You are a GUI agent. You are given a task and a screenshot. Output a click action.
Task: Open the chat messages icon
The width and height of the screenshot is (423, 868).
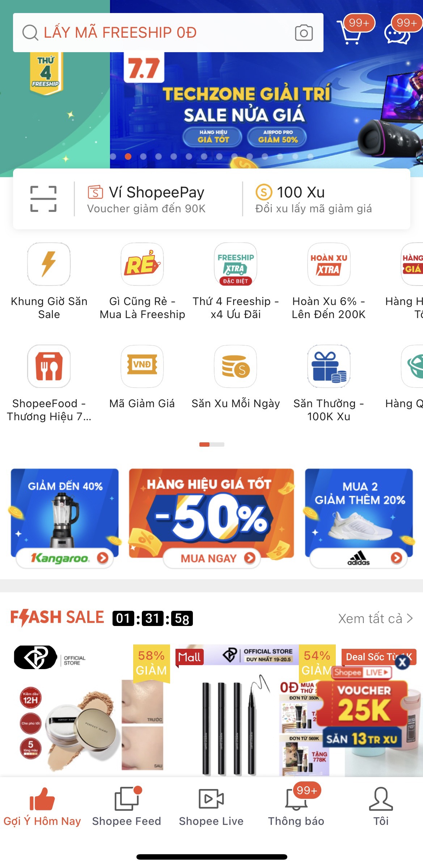pyautogui.click(x=397, y=33)
